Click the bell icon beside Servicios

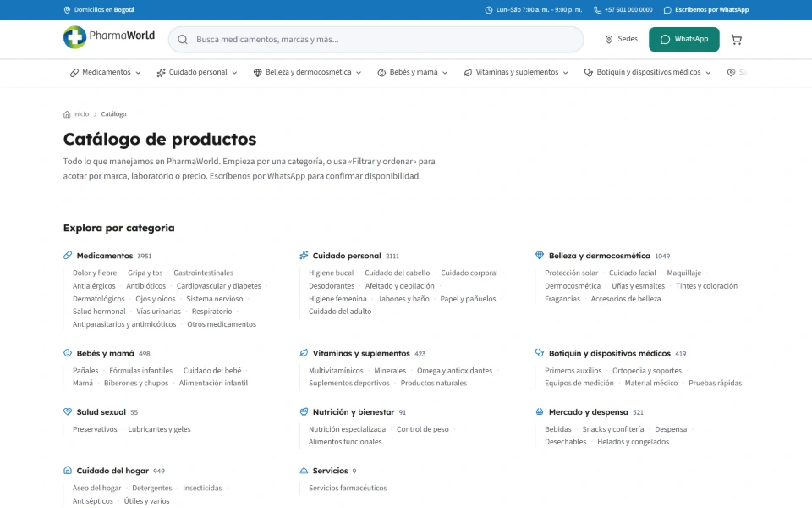pyautogui.click(x=304, y=470)
